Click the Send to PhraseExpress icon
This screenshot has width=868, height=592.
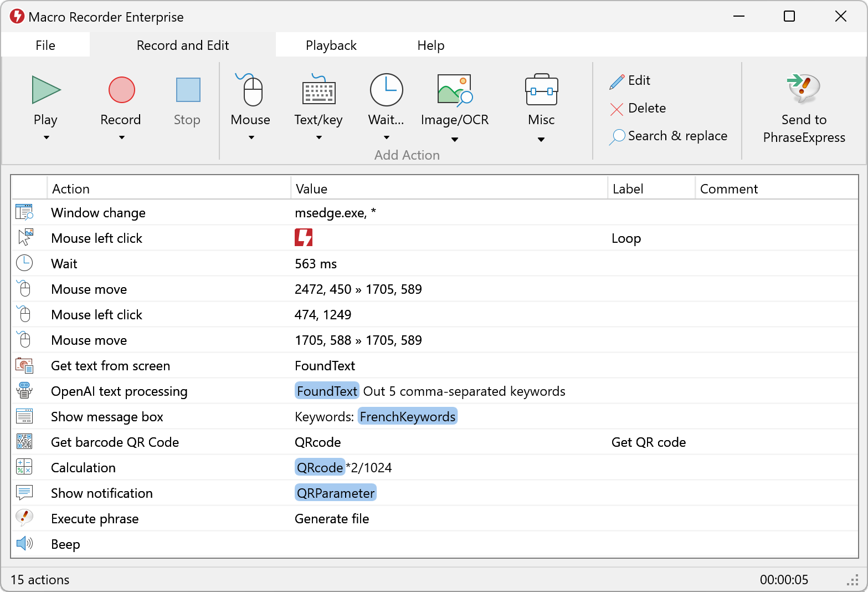point(803,89)
